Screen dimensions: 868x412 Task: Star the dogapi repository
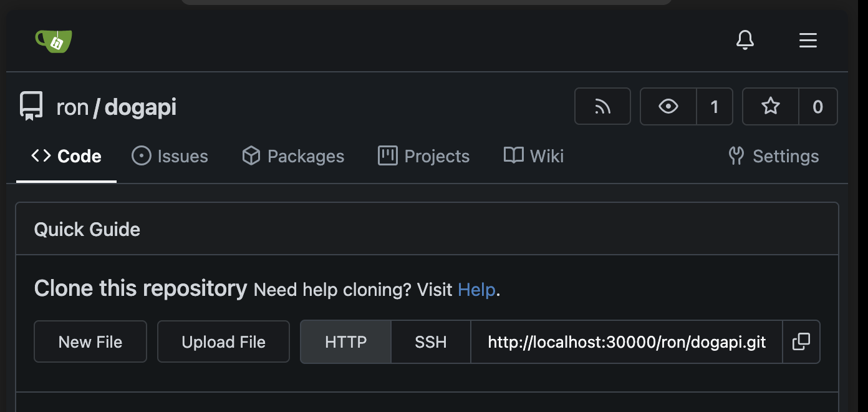[x=771, y=107]
